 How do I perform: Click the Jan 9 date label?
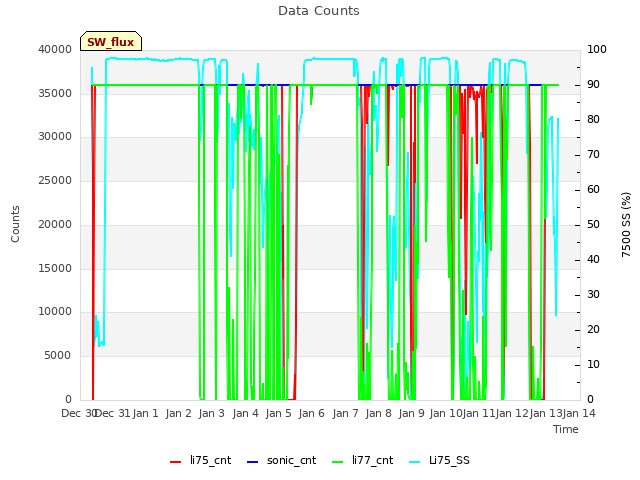412,413
